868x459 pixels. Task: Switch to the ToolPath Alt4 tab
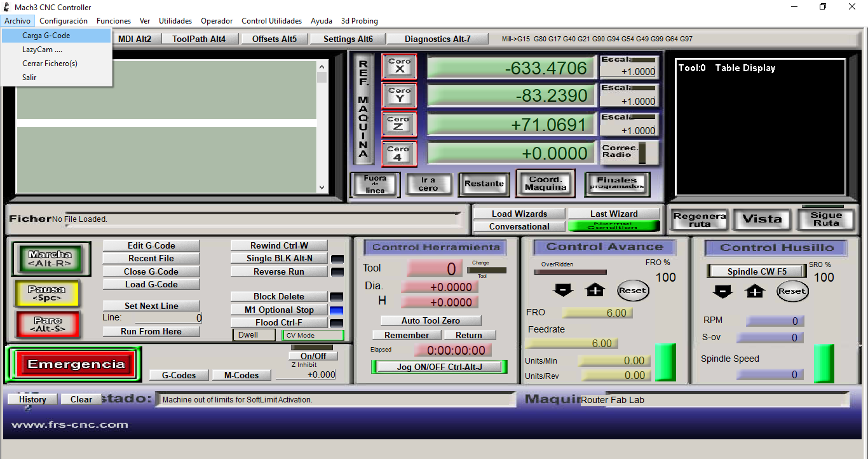pyautogui.click(x=199, y=39)
